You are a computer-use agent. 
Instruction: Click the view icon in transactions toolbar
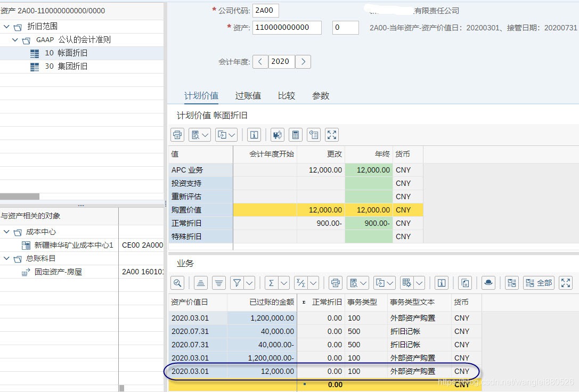coord(353,283)
